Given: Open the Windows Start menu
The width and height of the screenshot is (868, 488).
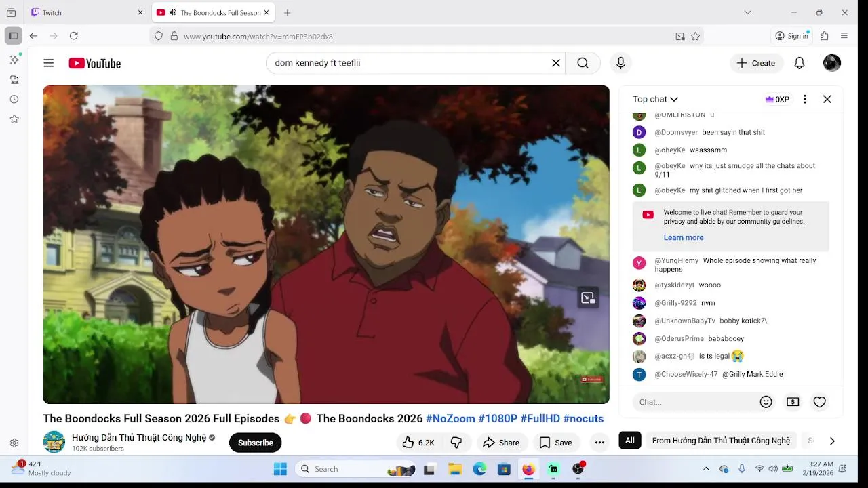Looking at the screenshot, I should coord(280,469).
